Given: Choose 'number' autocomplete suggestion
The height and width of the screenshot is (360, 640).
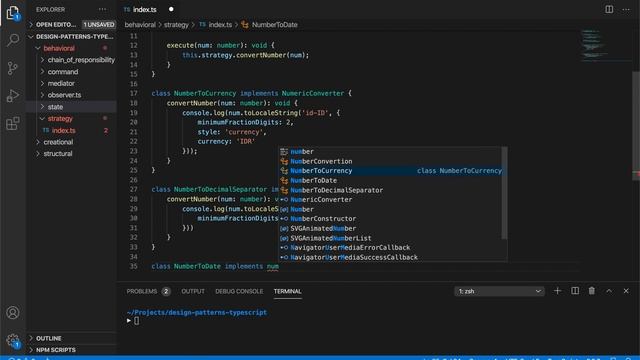Looking at the screenshot, I should 391,152.
